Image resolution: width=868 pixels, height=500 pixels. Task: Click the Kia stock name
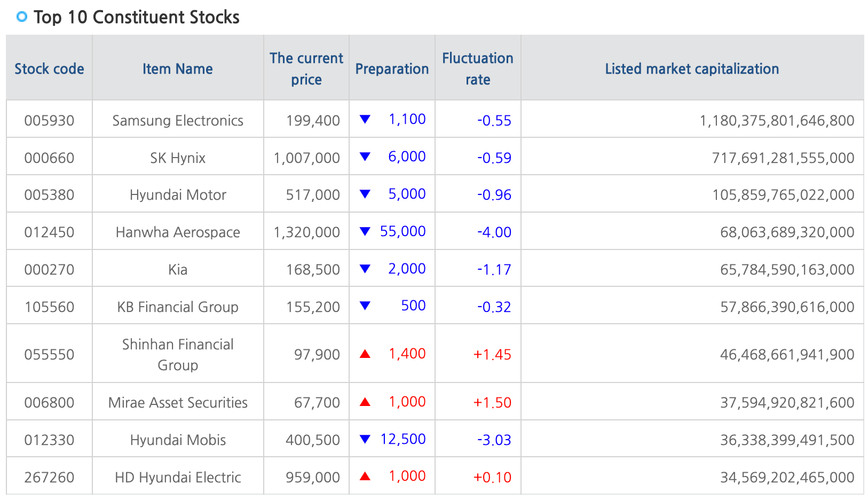(x=178, y=270)
